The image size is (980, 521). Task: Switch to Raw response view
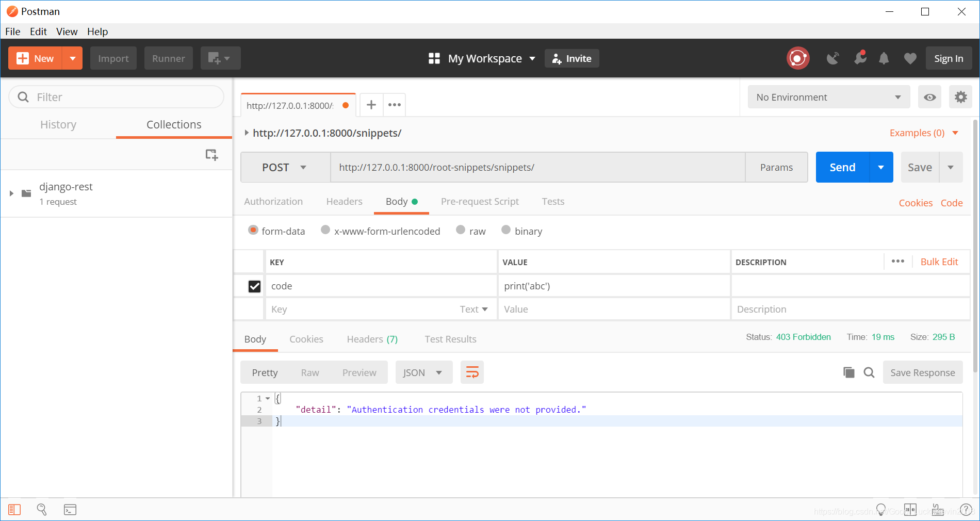310,372
